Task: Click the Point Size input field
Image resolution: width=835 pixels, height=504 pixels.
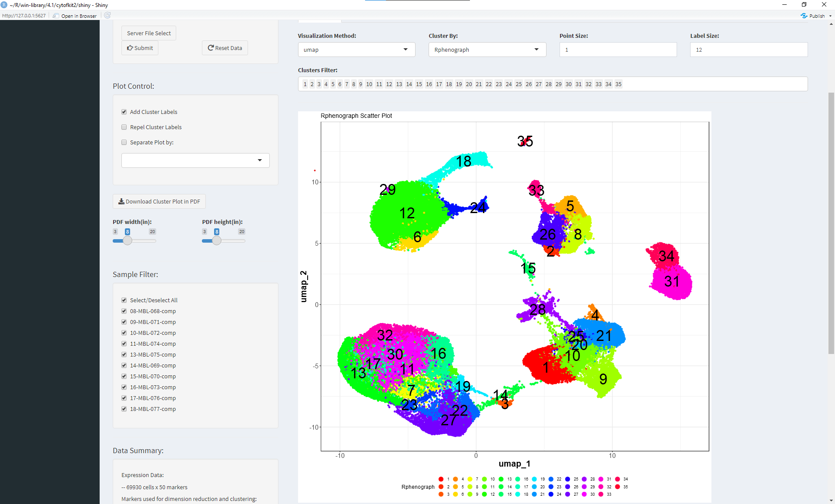Action: pos(618,50)
